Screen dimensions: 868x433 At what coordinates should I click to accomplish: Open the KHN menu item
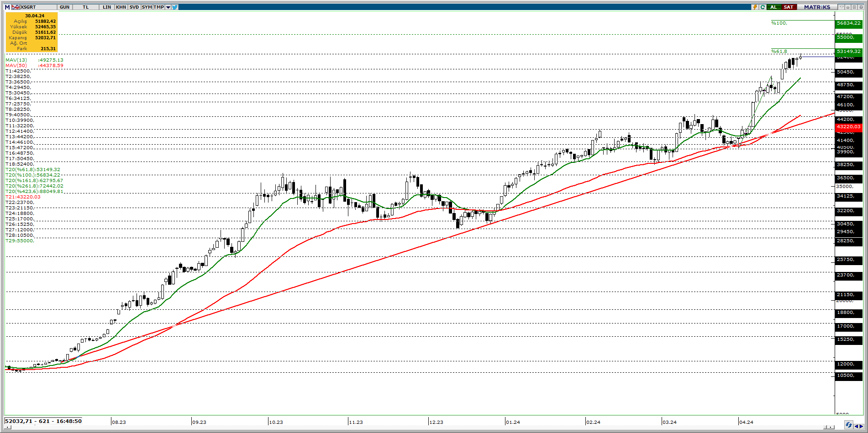[121, 7]
